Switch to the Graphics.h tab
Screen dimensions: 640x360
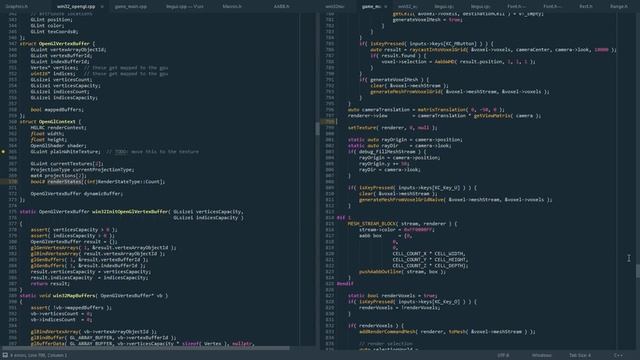(x=17, y=7)
